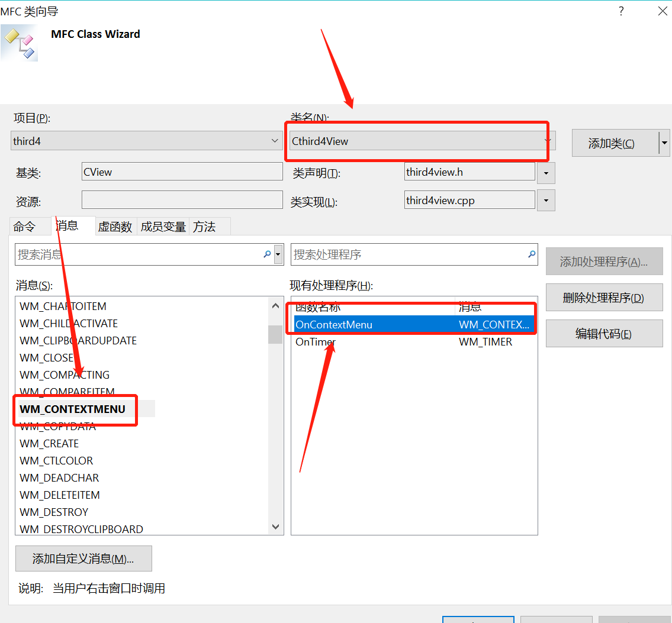
Task: Click the search icon in the message search box
Action: [x=266, y=254]
